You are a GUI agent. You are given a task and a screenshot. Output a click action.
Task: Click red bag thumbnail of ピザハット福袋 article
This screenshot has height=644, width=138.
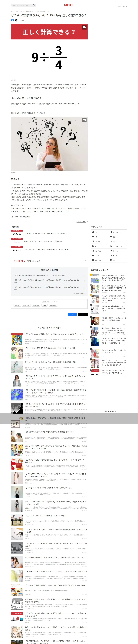pos(17,465)
